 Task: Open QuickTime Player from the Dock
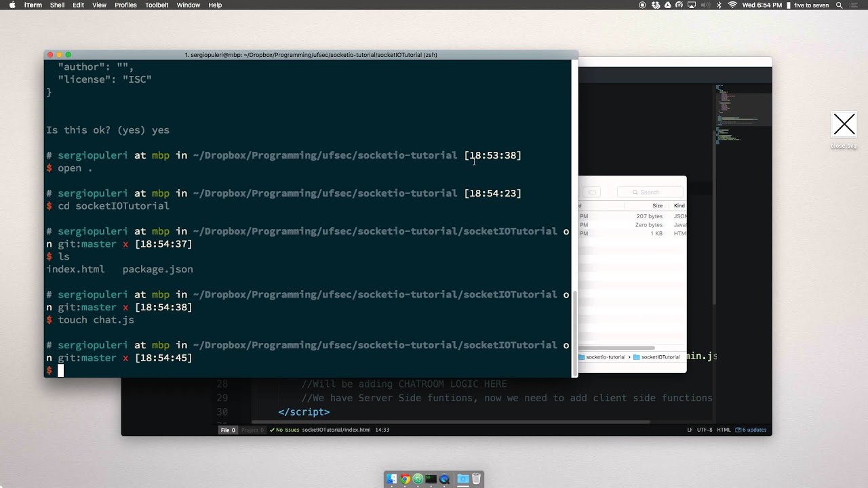click(444, 479)
